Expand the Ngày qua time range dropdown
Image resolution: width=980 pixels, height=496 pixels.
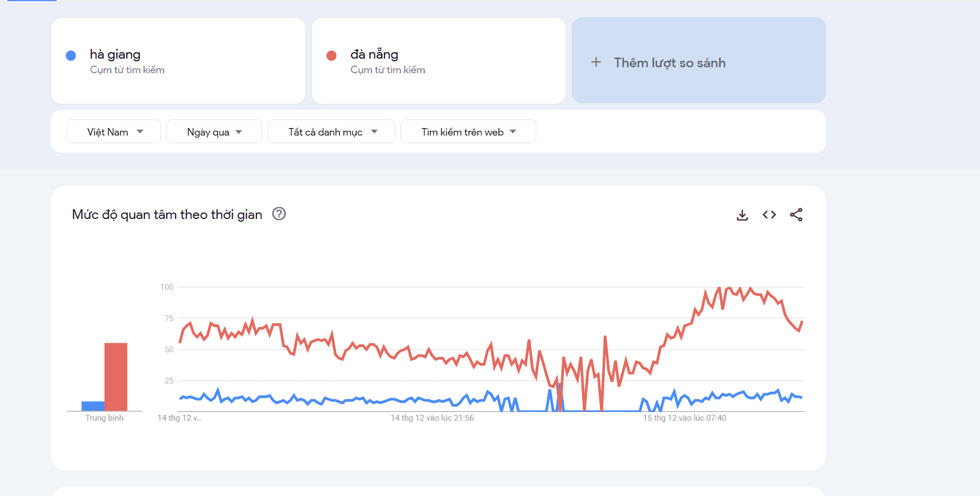(214, 131)
